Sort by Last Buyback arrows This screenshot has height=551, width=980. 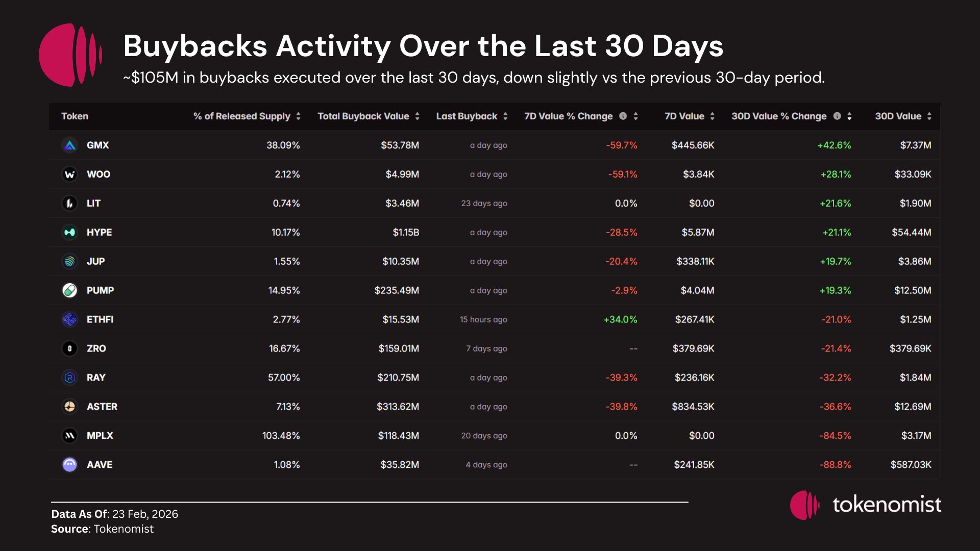pyautogui.click(x=505, y=116)
